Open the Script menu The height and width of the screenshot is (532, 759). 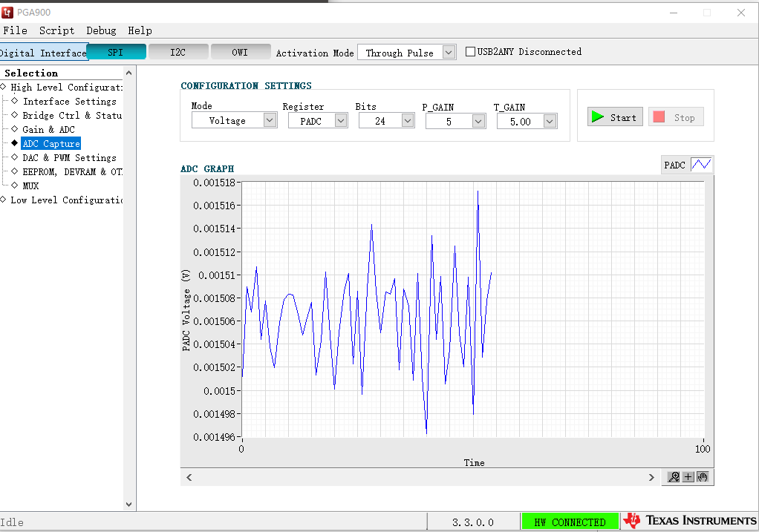coord(56,30)
